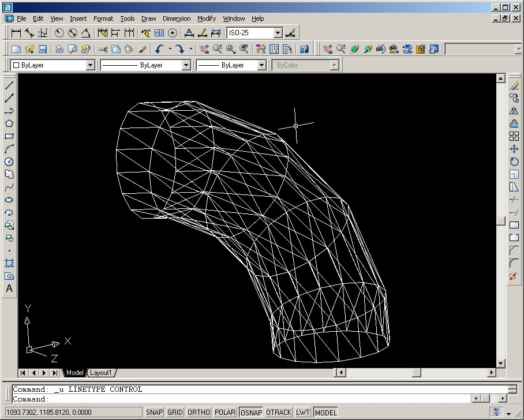The width and height of the screenshot is (524, 420).
Task: Select the Line drawing tool
Action: pos(9,85)
